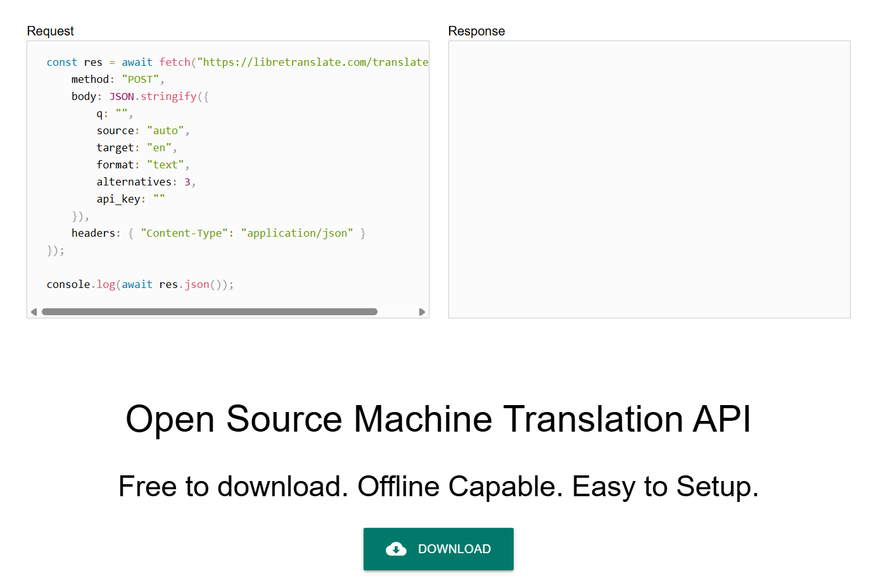Click the empty api_key value
This screenshot has width=869, height=588.
(x=159, y=199)
